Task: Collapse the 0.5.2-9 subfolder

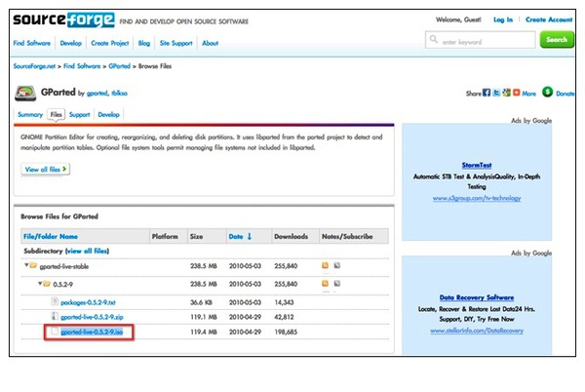Action: [x=40, y=284]
